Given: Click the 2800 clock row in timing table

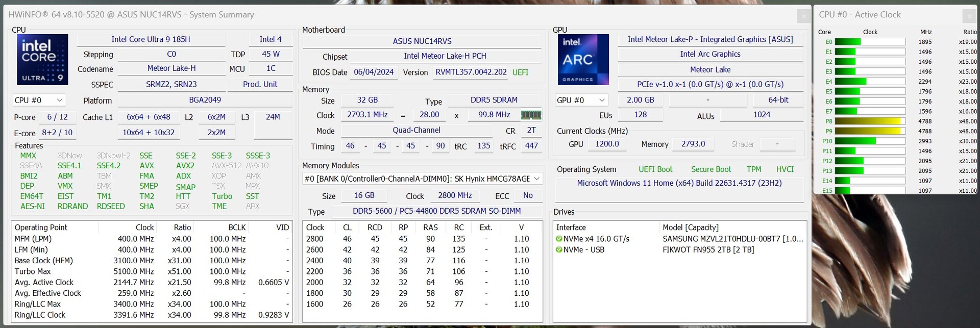Looking at the screenshot, I should click(422, 239).
